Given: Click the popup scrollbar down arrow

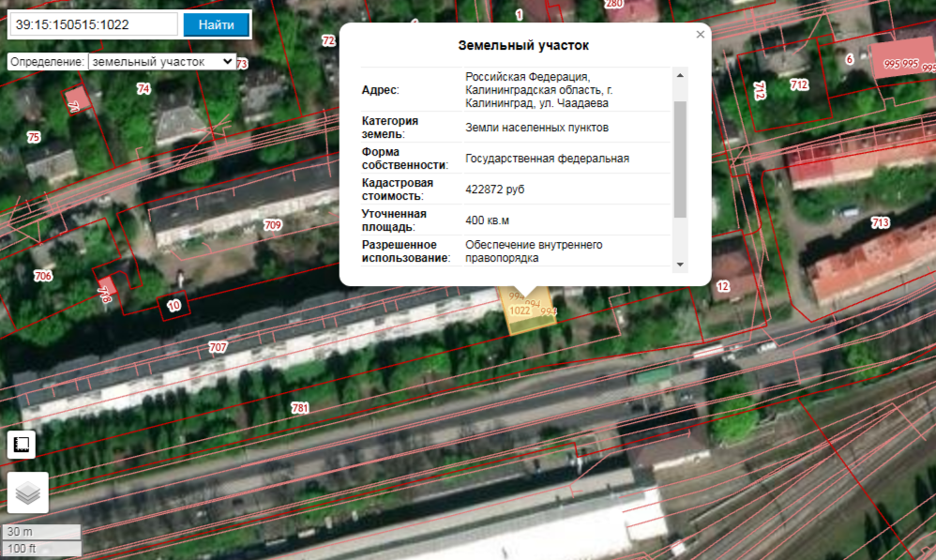Looking at the screenshot, I should (x=680, y=265).
